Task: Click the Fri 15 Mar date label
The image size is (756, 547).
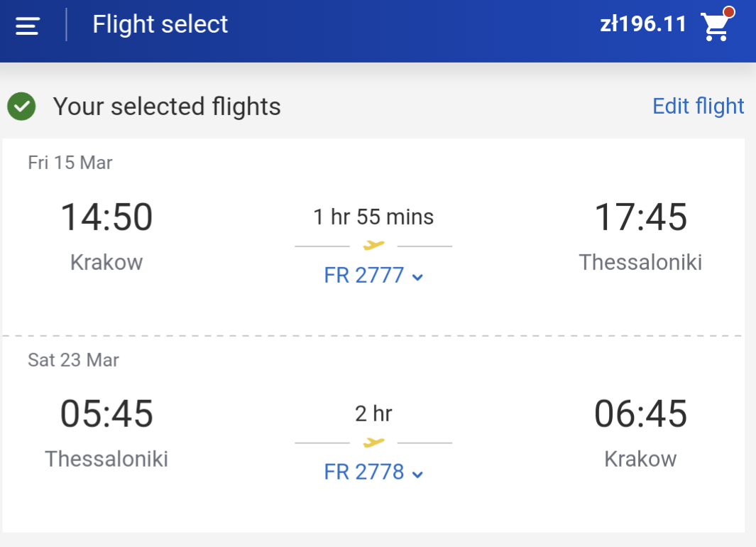Action: (70, 163)
